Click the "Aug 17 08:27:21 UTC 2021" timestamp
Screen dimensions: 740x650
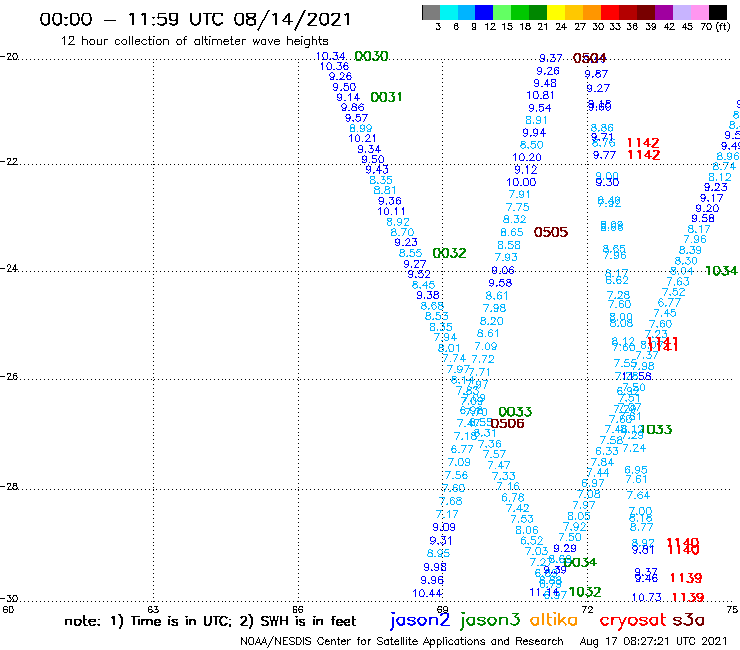(x=653, y=641)
